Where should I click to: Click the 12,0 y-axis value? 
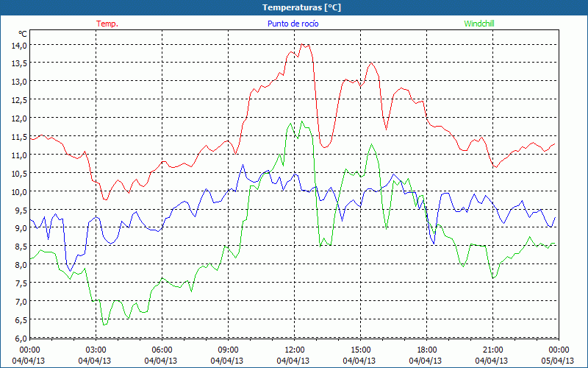tap(20, 118)
